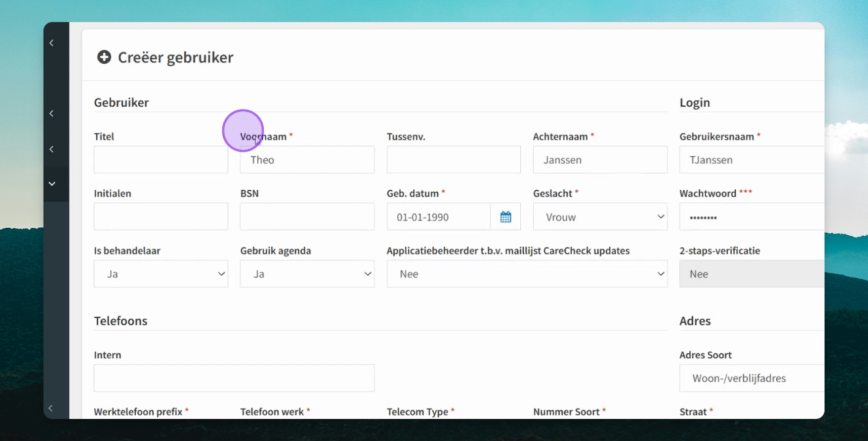Image resolution: width=868 pixels, height=441 pixels.
Task: Click the Adres section heading
Action: click(x=695, y=321)
